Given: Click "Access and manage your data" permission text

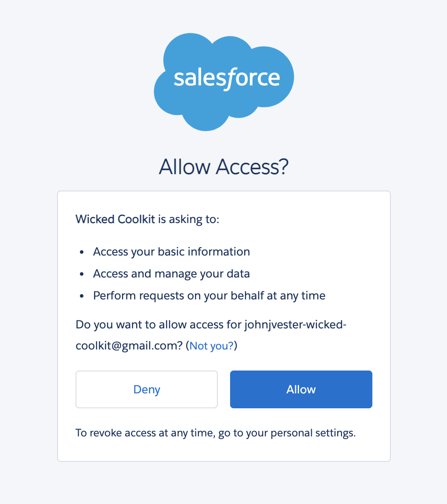Looking at the screenshot, I should click(x=171, y=274).
